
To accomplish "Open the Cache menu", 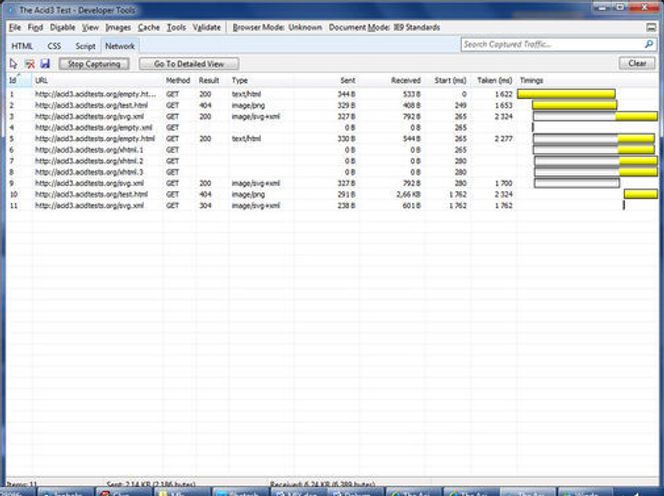I will 149,28.
